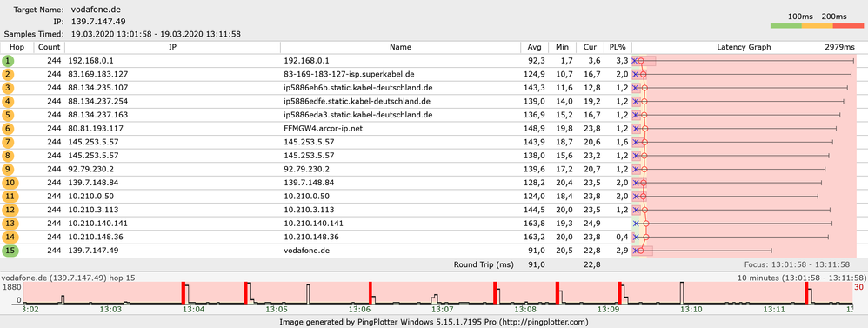Select IP cell 88.134.235.107
The height and width of the screenshot is (328, 868).
[x=98, y=88]
